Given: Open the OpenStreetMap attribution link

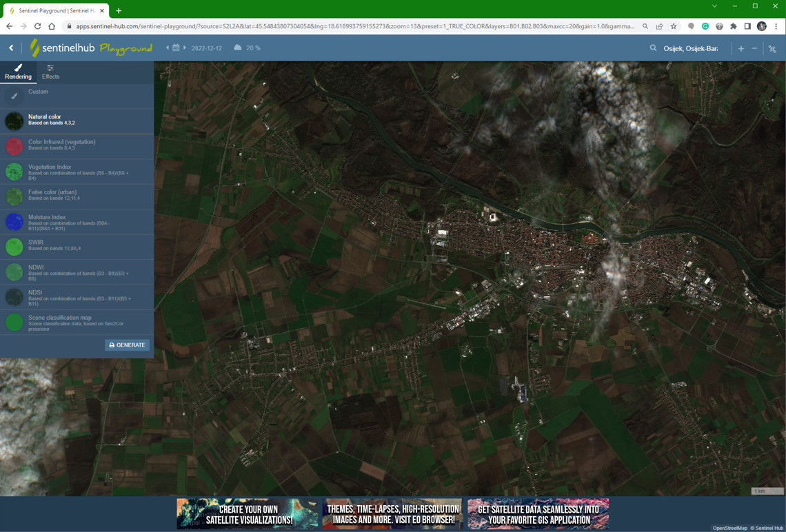Looking at the screenshot, I should tap(730, 529).
